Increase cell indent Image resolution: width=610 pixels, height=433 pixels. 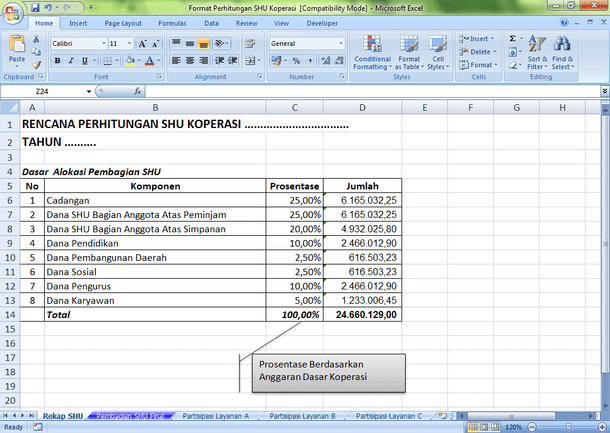[x=233, y=61]
